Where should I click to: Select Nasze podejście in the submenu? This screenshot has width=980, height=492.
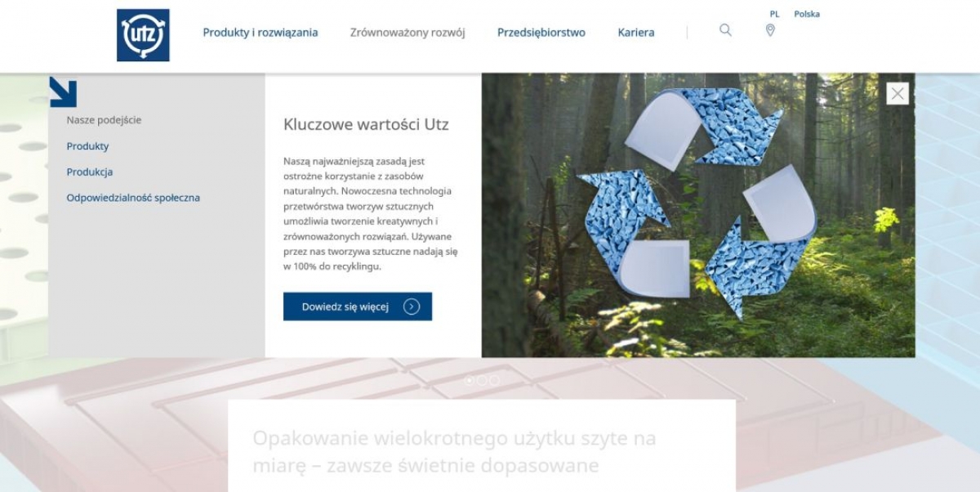pyautogui.click(x=104, y=120)
